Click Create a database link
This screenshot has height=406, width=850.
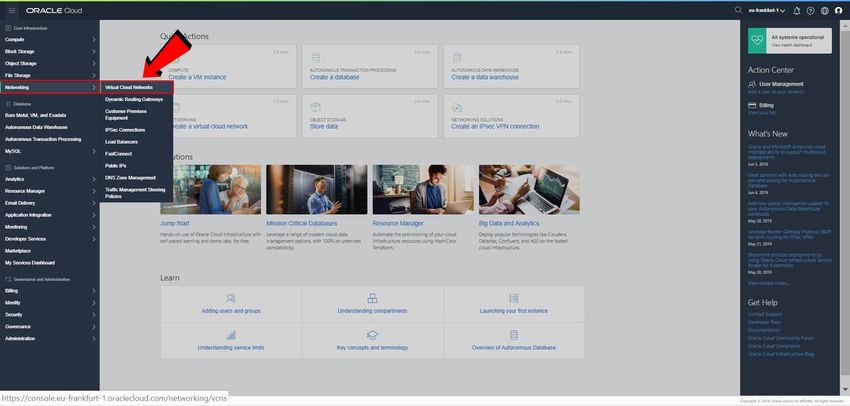[x=334, y=78]
